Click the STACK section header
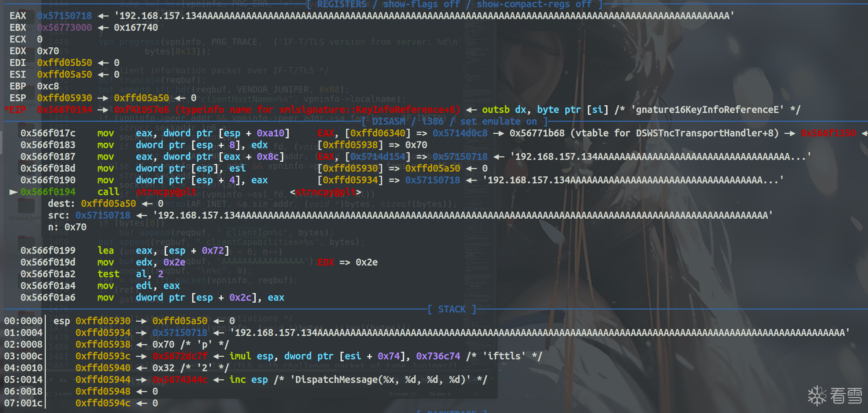The height and width of the screenshot is (413, 868). coord(452,309)
